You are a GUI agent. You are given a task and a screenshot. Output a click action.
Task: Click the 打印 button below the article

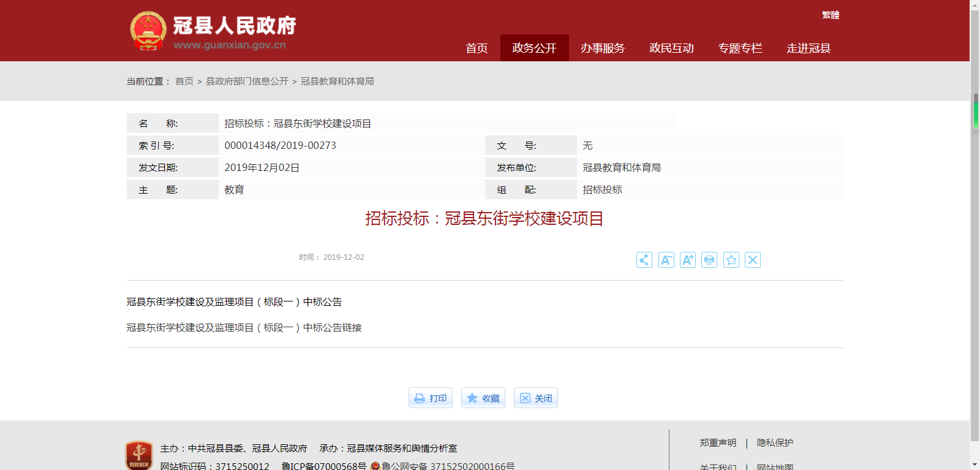[431, 398]
